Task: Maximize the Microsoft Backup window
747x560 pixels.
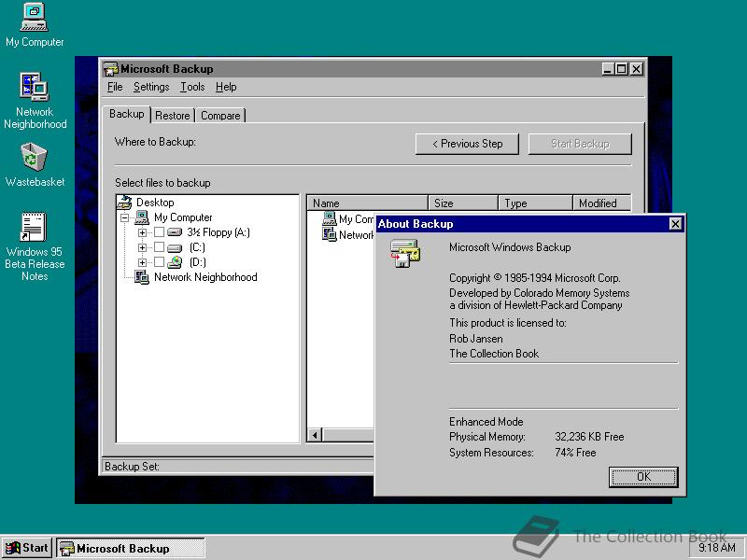Action: [621, 69]
